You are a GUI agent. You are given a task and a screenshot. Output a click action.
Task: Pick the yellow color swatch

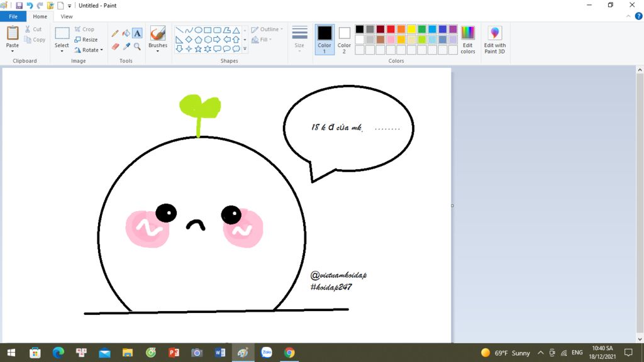411,29
